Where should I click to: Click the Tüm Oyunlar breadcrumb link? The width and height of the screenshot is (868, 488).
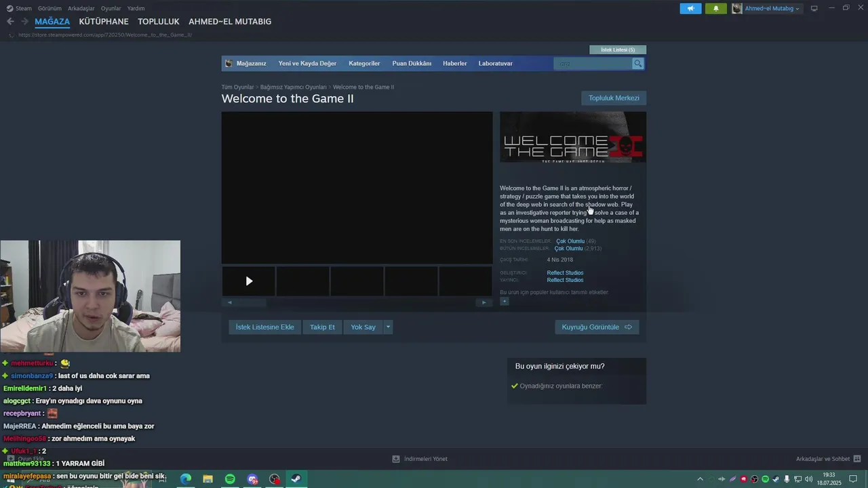[x=237, y=87]
